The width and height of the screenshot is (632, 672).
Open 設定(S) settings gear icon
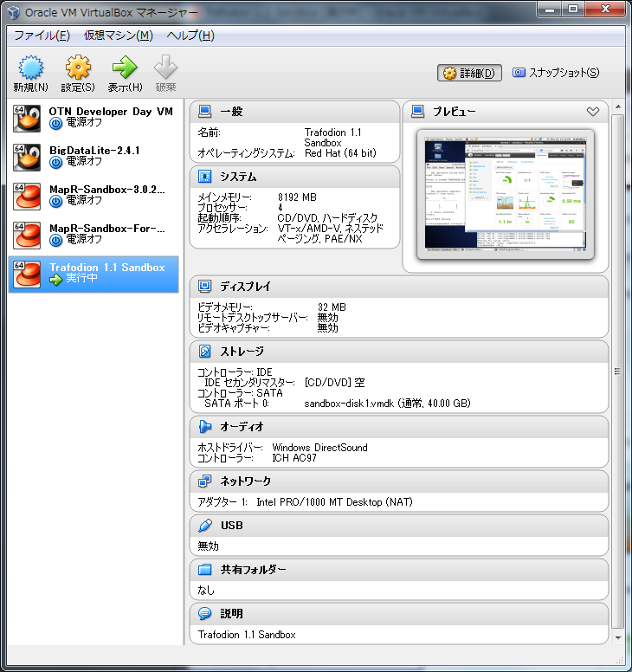coord(78,68)
